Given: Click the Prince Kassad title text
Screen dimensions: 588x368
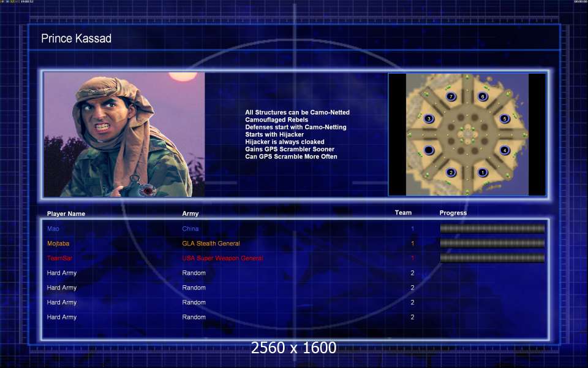Looking at the screenshot, I should coord(76,38).
